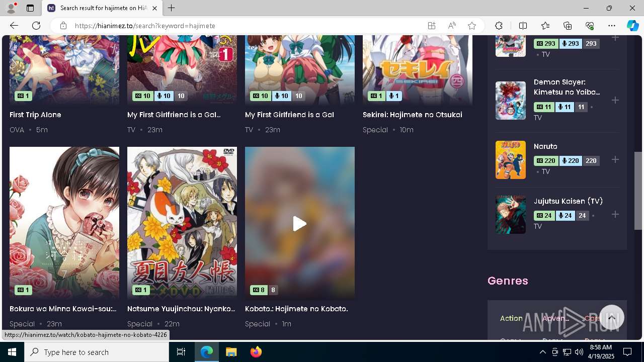Open Task View on taskbar

click(181, 352)
